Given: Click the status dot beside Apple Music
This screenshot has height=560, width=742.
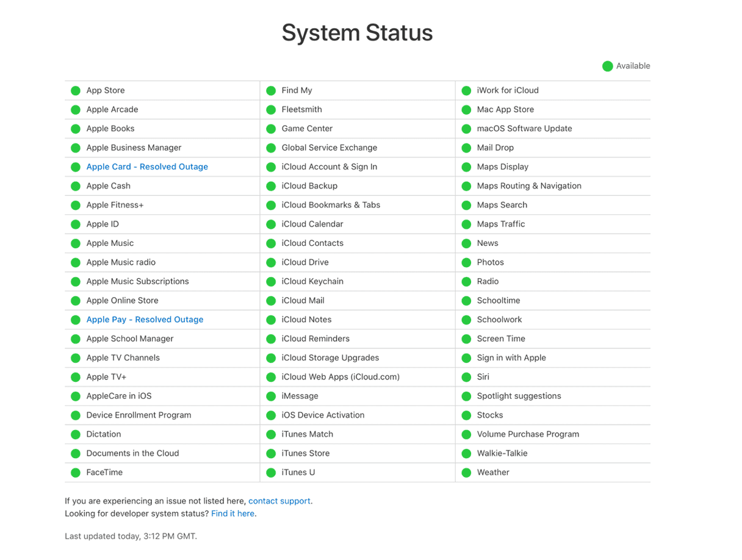Looking at the screenshot, I should pyautogui.click(x=76, y=243).
